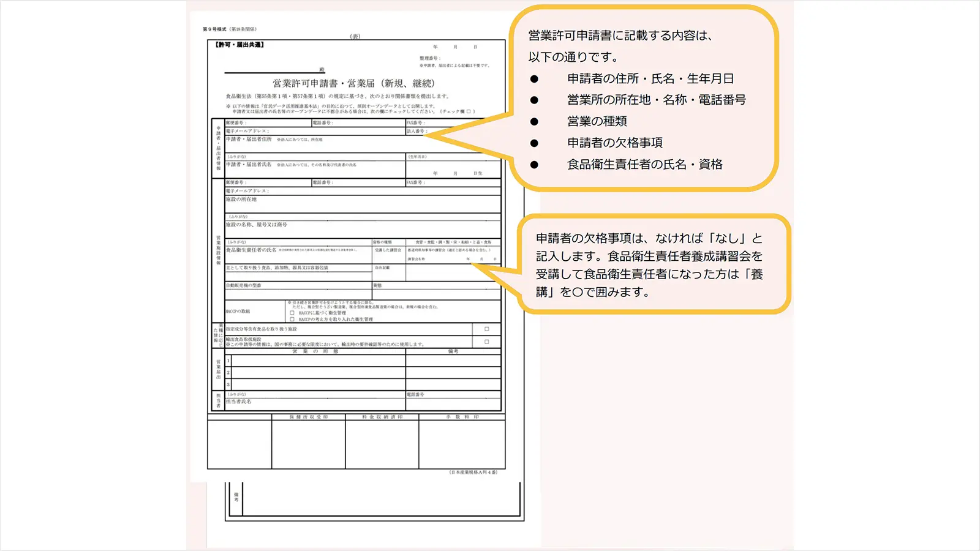Click the '営業の種類' bullet in the callout
Viewport: 980px width, 551px height.
[597, 121]
